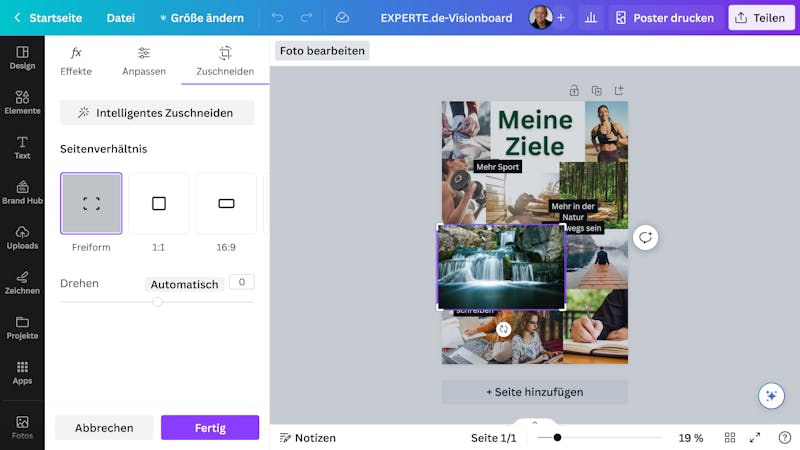Open the Uploads sidebar icon
800x450 pixels.
coord(22,237)
